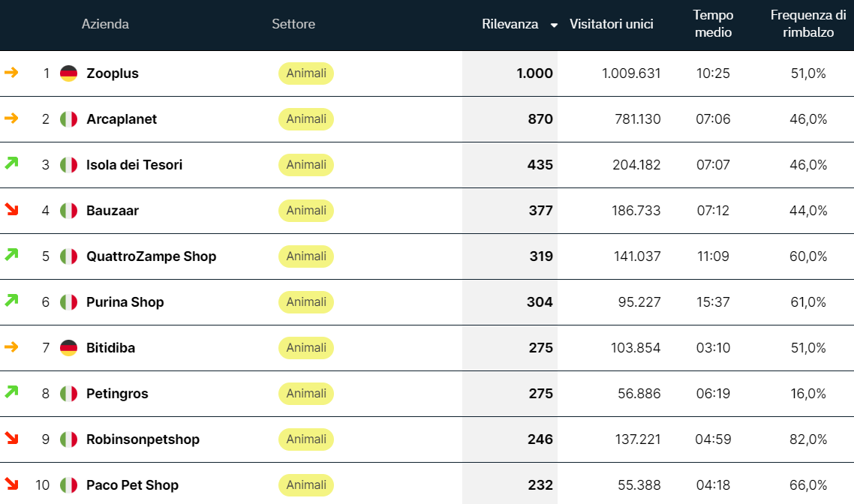
Task: Open the Arcaplanet company link
Action: coord(122,119)
